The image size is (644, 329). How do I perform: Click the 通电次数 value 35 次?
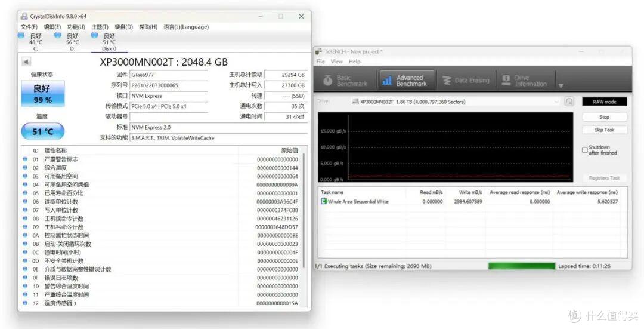286,106
